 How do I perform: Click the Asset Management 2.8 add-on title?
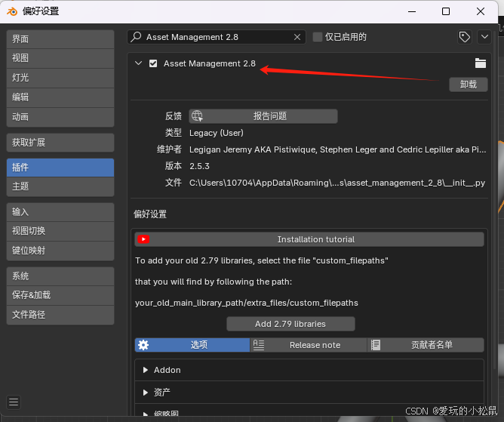click(x=210, y=63)
